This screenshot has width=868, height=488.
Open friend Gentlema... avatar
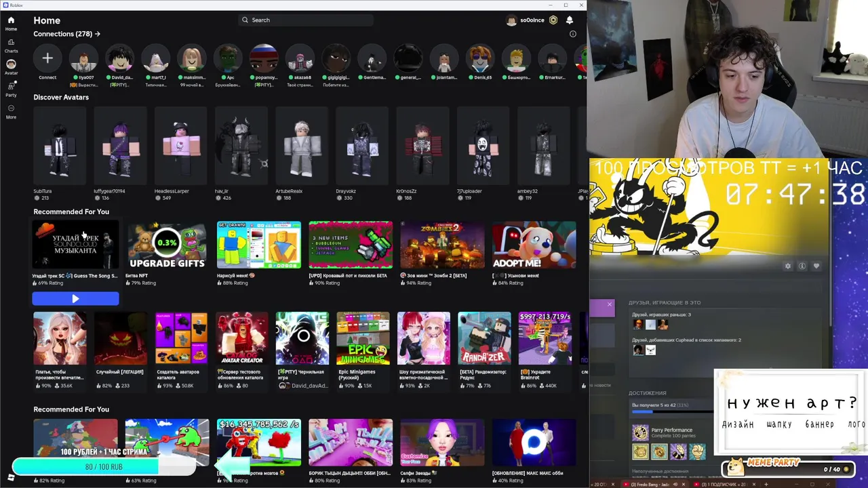click(x=372, y=59)
